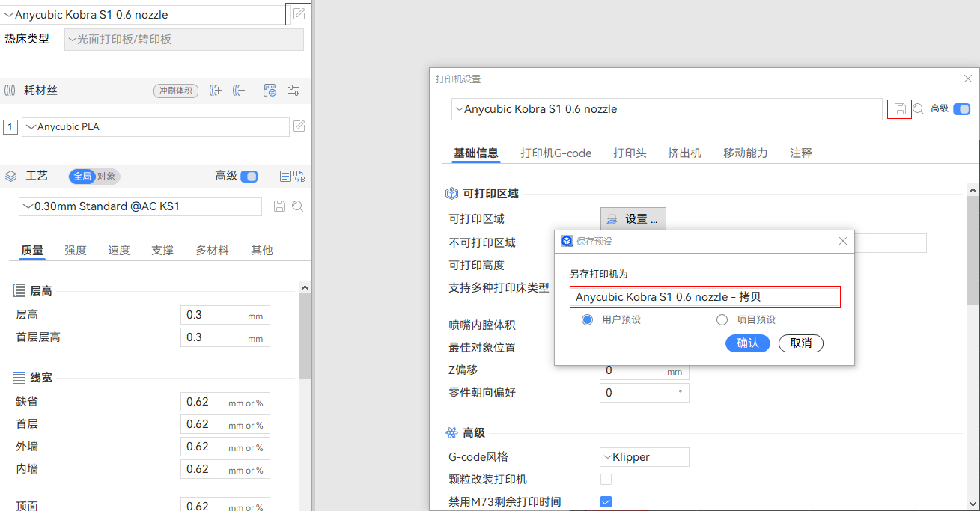980x511 pixels.
Task: Click the 首层层高 value field
Action: tap(225, 337)
